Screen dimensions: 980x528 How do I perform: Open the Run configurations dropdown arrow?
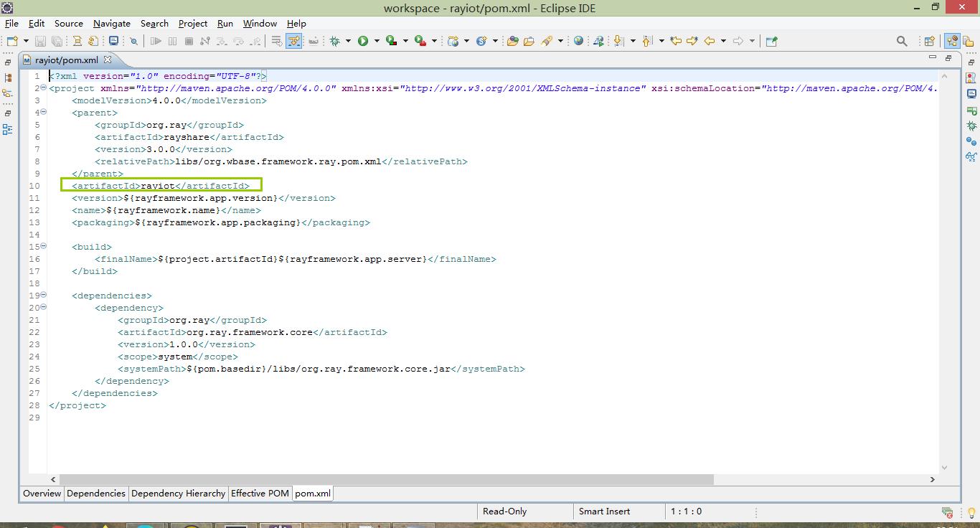click(376, 41)
